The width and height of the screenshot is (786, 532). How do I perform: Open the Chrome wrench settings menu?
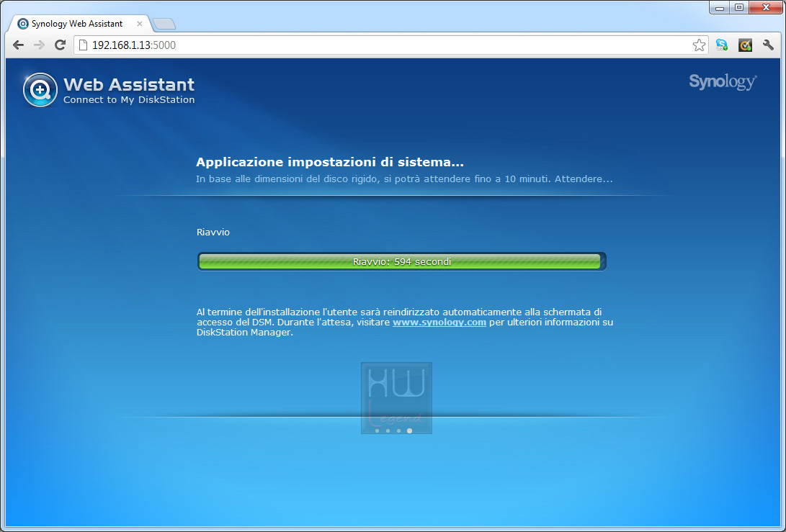[768, 45]
